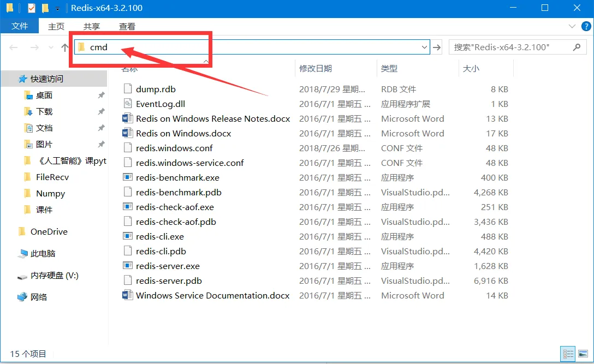This screenshot has height=364, width=594.
Task: Navigate forward with the right arrow
Action: coord(34,47)
